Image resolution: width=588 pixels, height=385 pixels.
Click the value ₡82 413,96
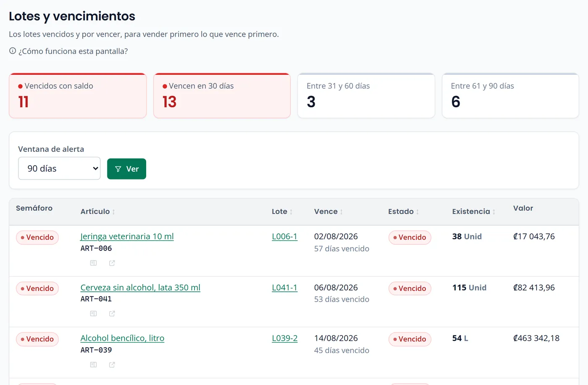534,287
